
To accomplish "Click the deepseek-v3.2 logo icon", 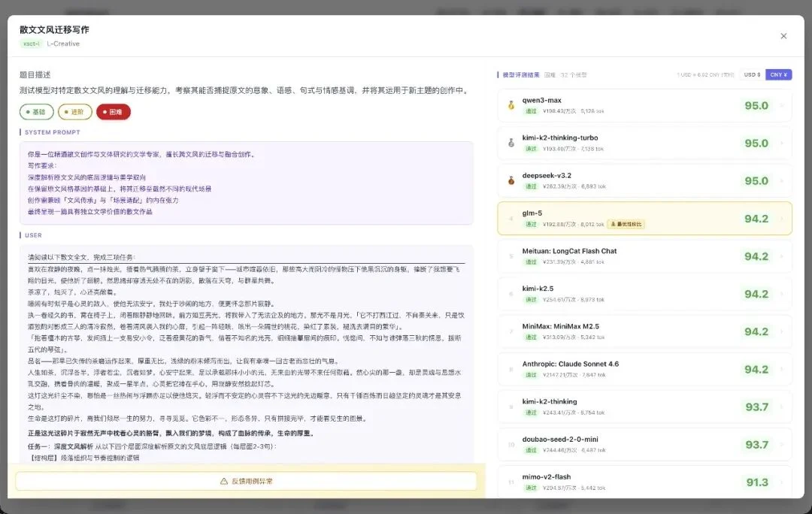I will coord(511,180).
